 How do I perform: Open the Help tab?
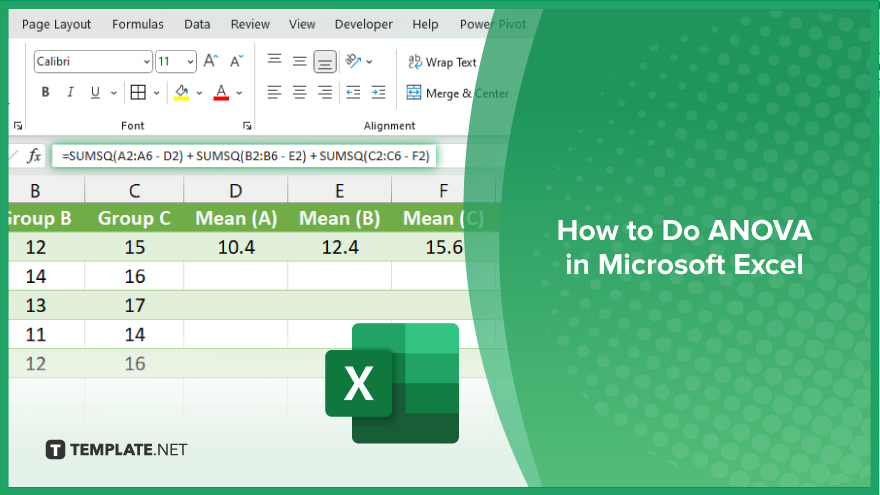425,24
